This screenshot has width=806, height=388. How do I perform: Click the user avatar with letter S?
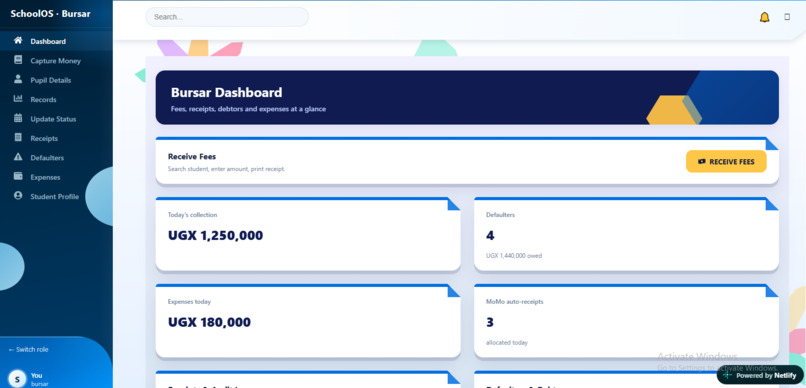point(17,379)
